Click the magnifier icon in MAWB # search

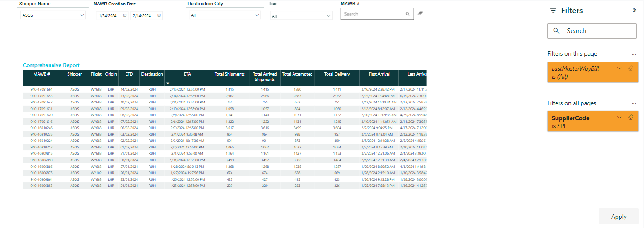[408, 14]
